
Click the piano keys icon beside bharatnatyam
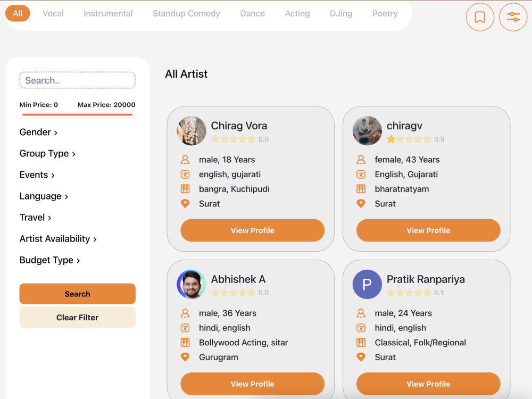tap(361, 189)
